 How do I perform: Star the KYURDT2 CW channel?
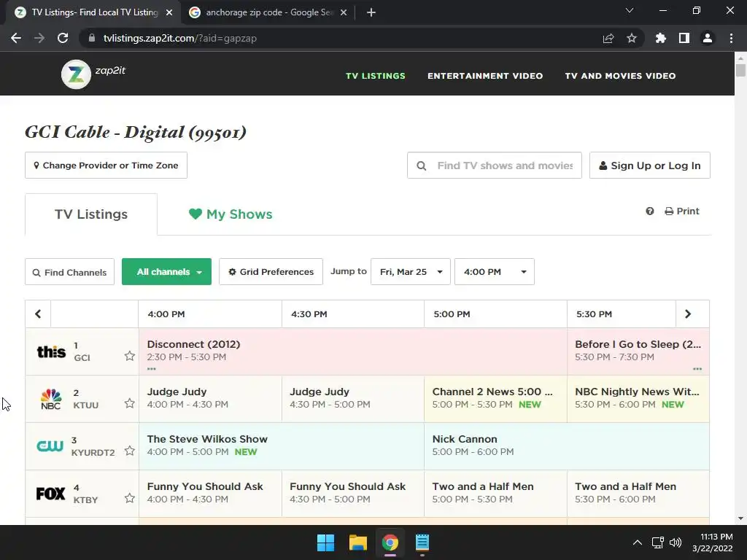click(x=130, y=451)
